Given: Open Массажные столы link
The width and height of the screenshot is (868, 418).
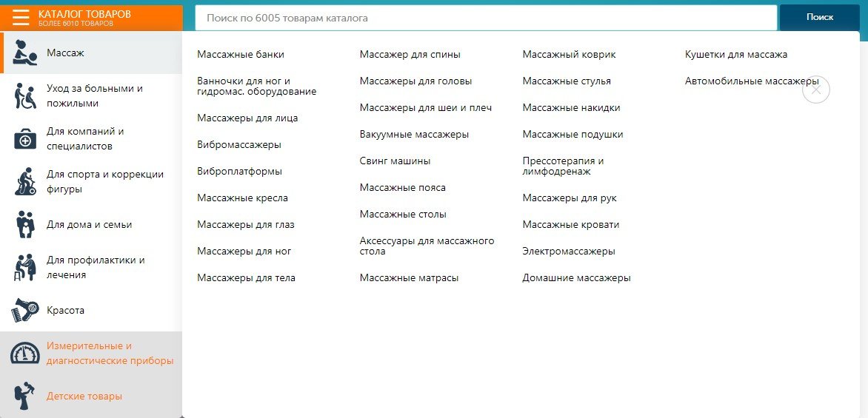Looking at the screenshot, I should click(403, 214).
